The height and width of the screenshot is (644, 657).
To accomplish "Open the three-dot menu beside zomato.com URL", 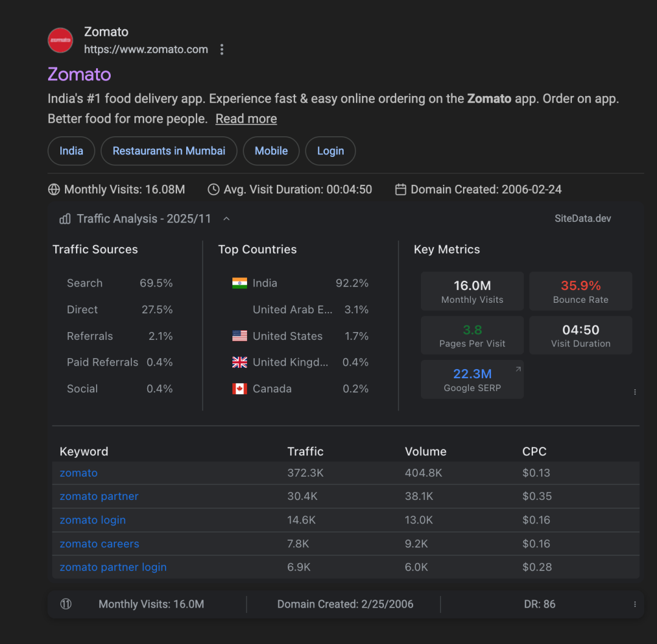I will click(x=221, y=49).
